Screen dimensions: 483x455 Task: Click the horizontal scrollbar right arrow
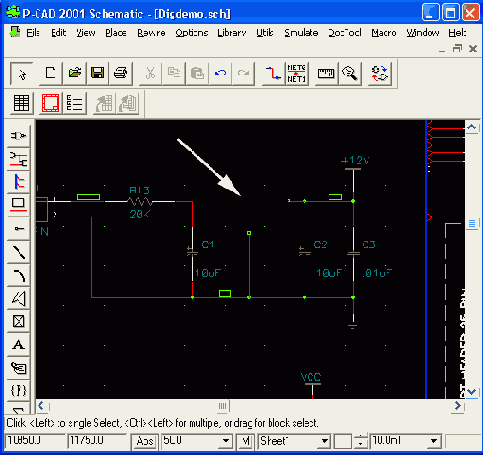(x=458, y=406)
